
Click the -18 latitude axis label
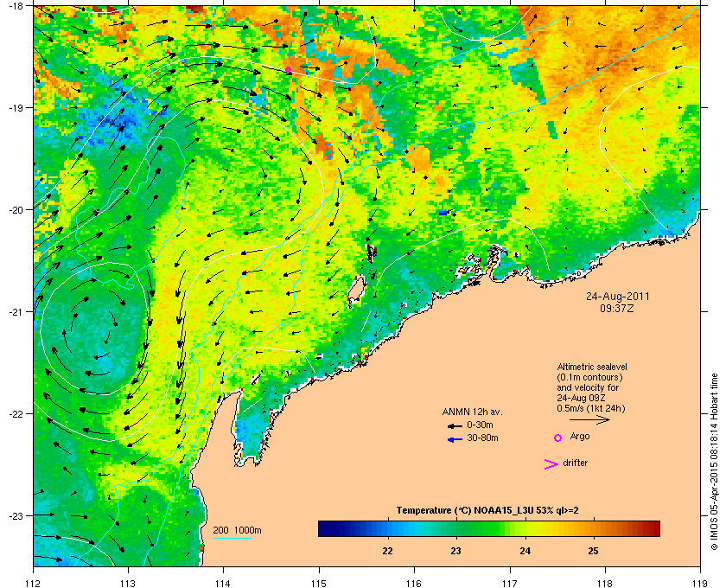16,5
